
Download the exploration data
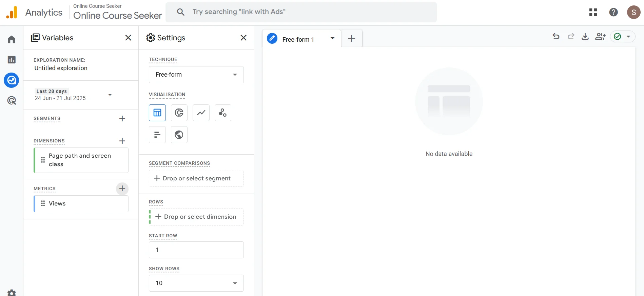[585, 36]
